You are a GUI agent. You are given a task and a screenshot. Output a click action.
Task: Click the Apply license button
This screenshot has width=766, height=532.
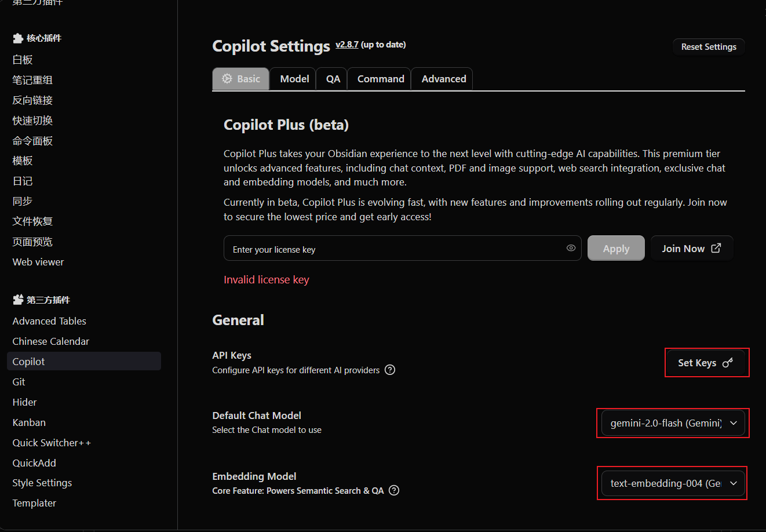point(616,248)
